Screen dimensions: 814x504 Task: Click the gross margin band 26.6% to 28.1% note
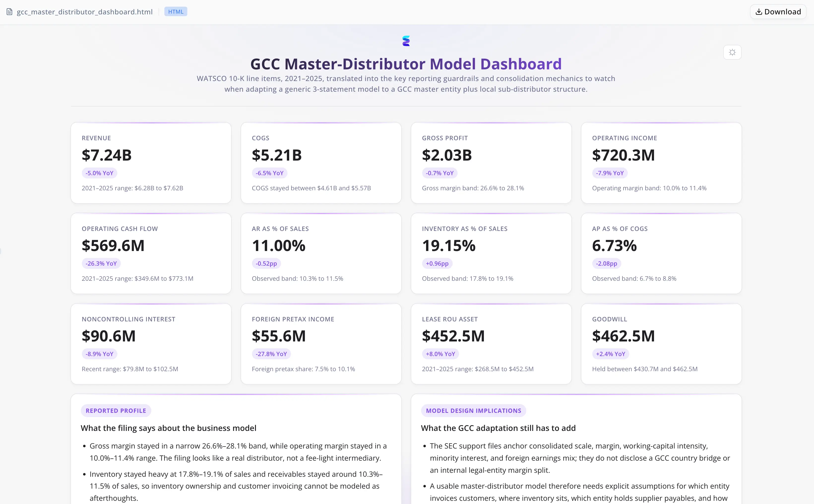(x=473, y=188)
